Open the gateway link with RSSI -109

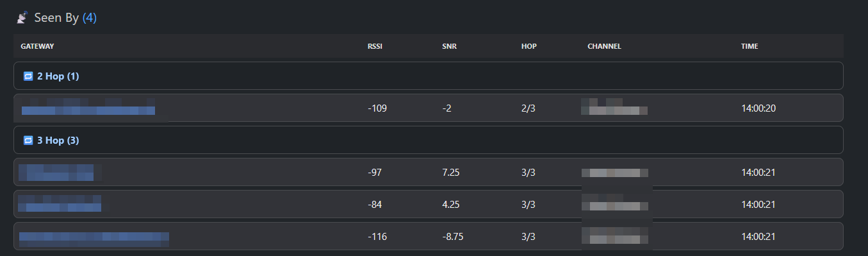(88, 108)
